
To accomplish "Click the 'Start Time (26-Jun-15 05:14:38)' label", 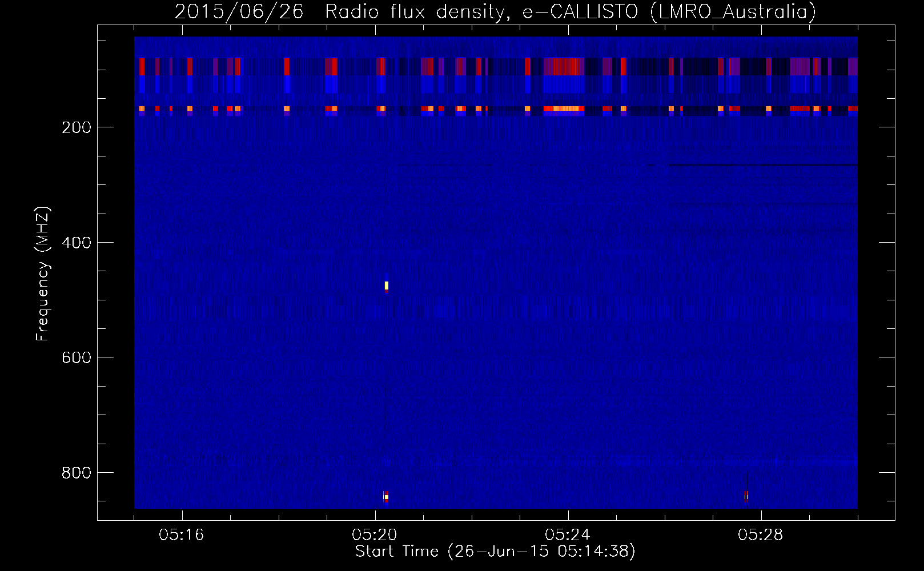I will point(495,552).
